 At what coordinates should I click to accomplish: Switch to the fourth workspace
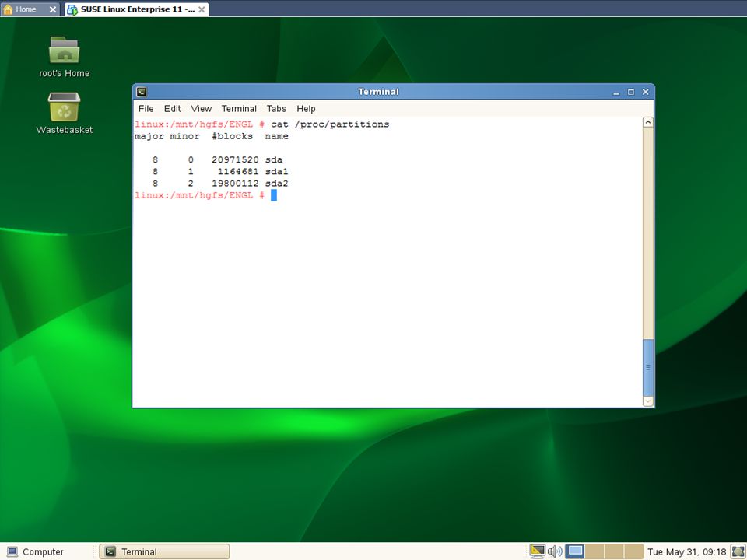pos(634,551)
